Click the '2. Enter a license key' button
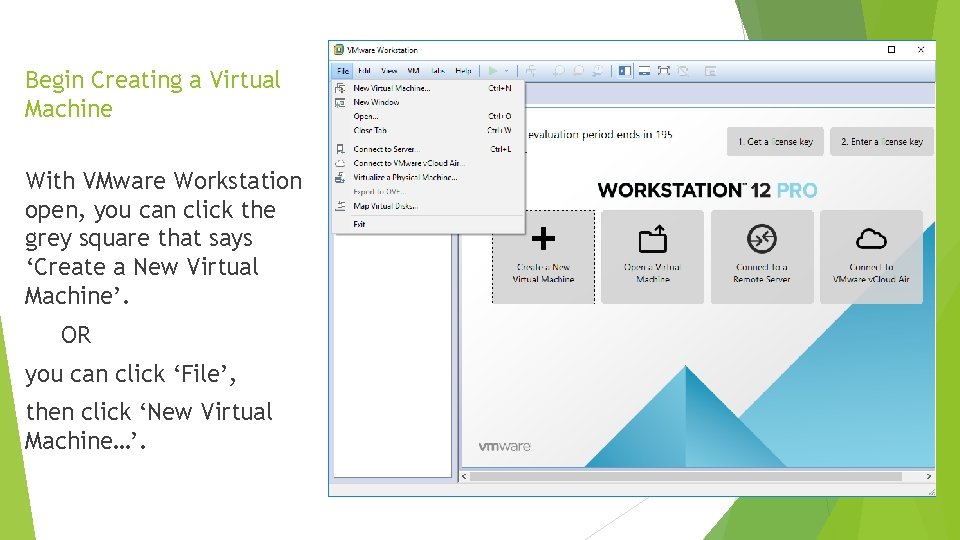 pyautogui.click(x=882, y=141)
